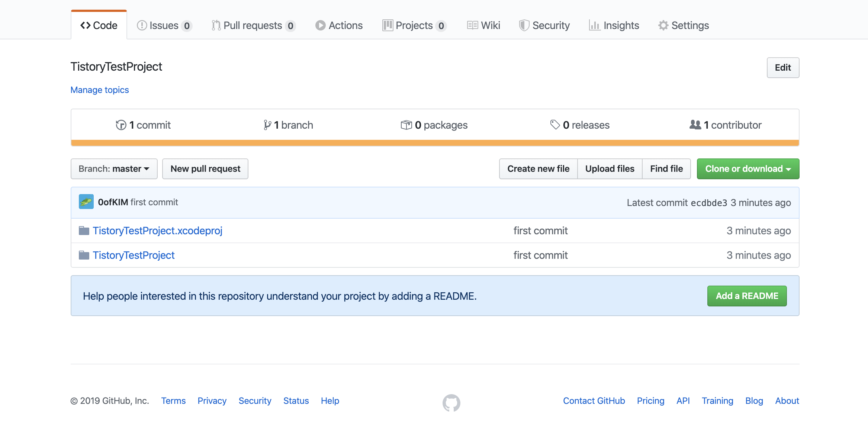Open the 0 packages link
This screenshot has width=868, height=444.
coord(434,125)
